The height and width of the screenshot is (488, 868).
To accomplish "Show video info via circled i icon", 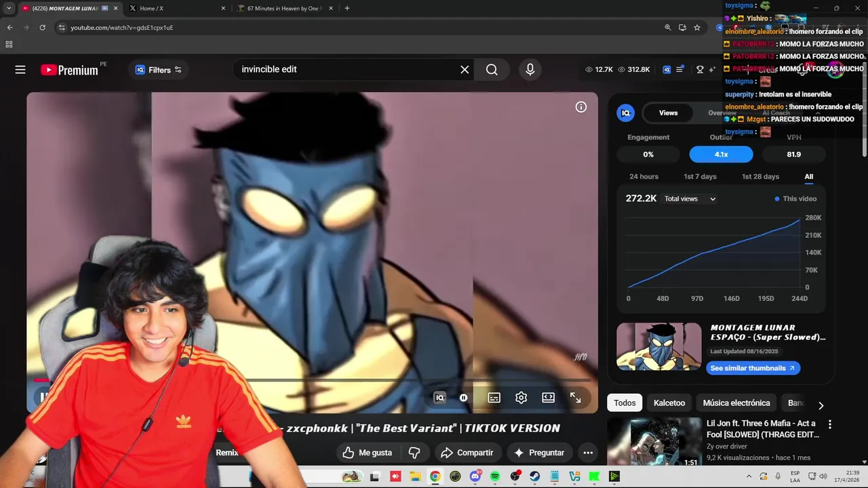I will [581, 107].
